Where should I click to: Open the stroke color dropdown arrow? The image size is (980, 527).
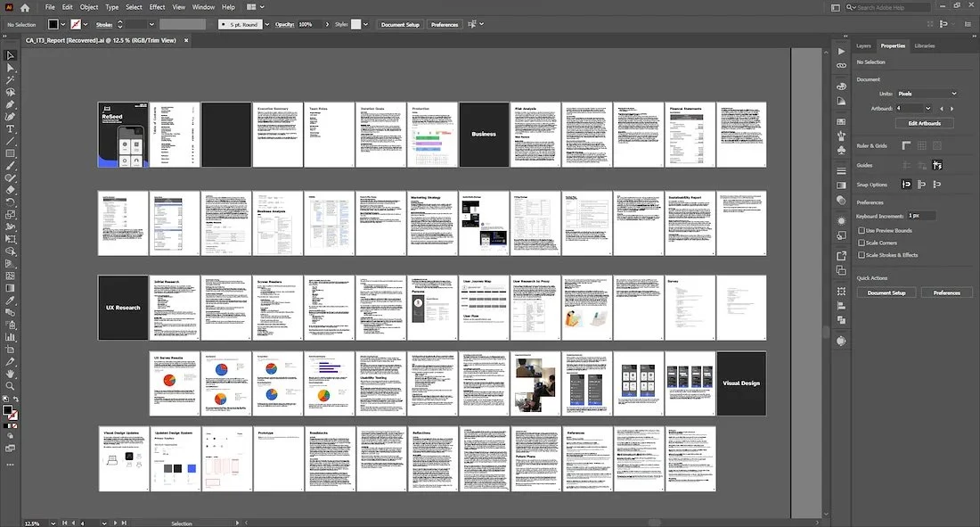click(x=86, y=24)
